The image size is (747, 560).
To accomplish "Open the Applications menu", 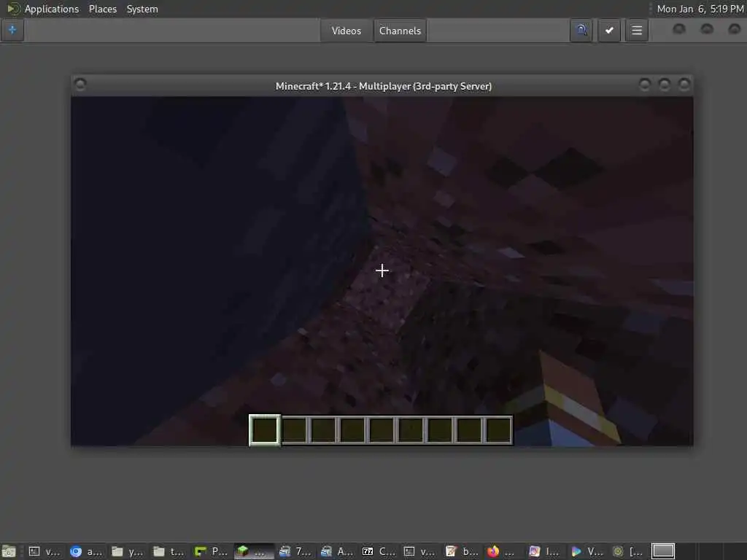I will point(52,9).
